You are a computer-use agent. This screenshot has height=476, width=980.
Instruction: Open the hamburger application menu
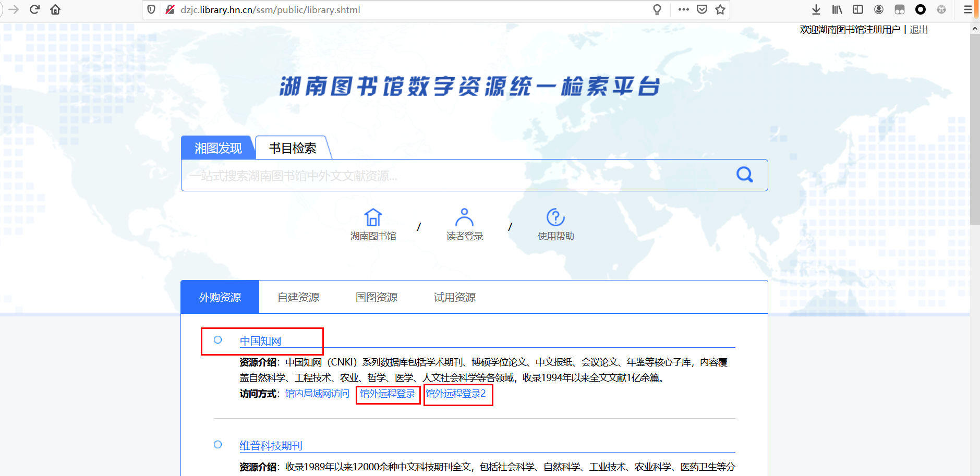pos(968,9)
